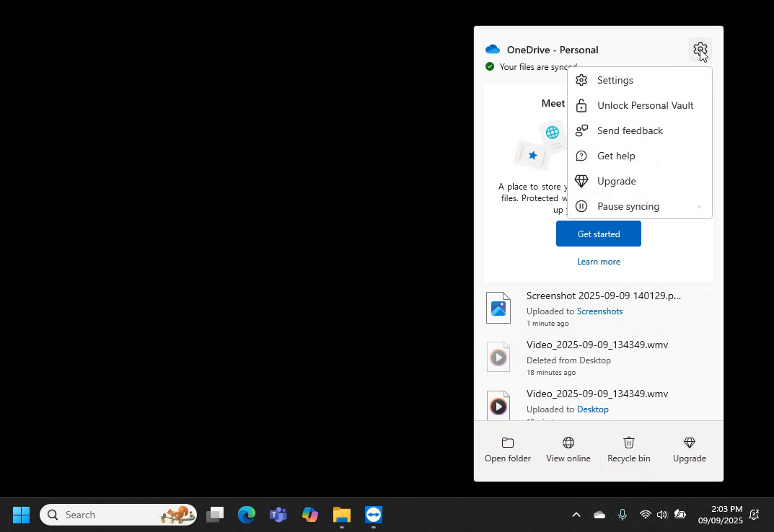Open the Windows Start menu
This screenshot has height=532, width=774.
pyautogui.click(x=21, y=515)
